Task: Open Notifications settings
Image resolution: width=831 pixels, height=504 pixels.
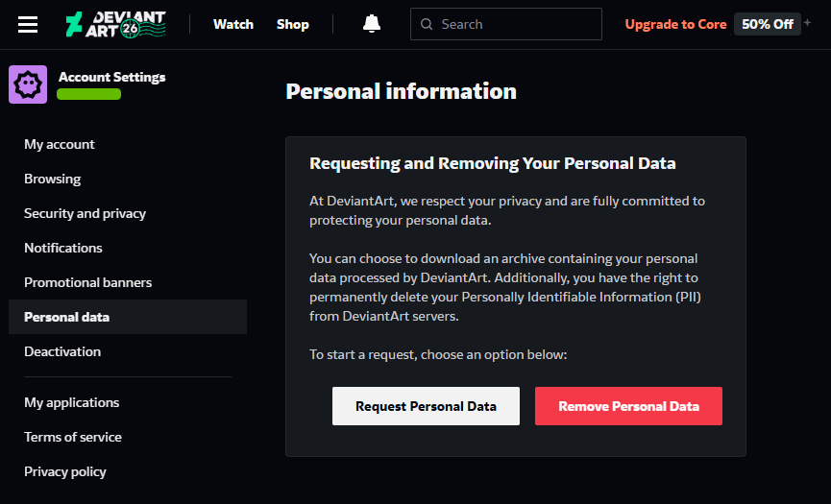Action: (x=63, y=248)
